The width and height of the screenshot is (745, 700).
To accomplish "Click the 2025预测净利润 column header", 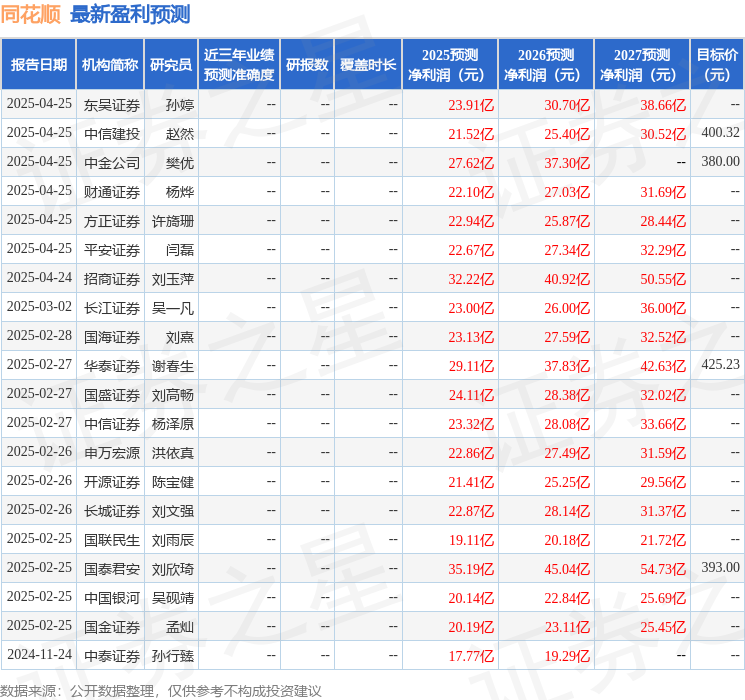I will pyautogui.click(x=450, y=65).
